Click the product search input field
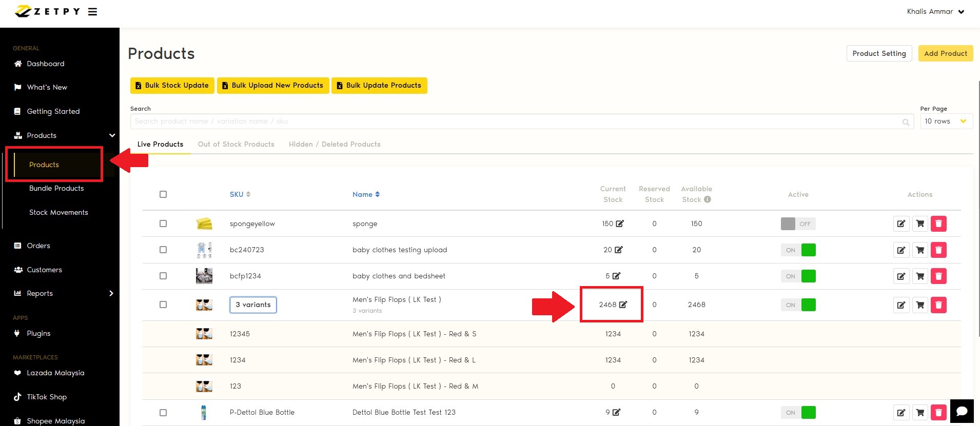 click(513, 121)
